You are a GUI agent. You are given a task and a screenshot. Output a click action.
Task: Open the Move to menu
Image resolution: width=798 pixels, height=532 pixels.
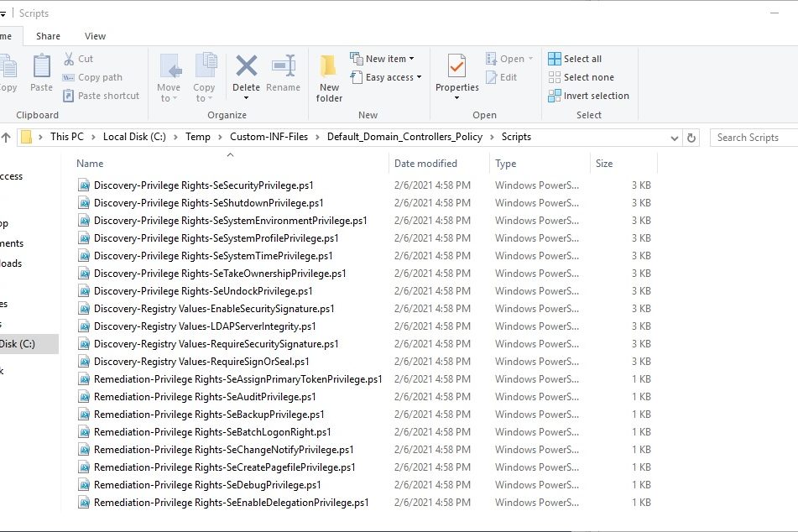[169, 78]
